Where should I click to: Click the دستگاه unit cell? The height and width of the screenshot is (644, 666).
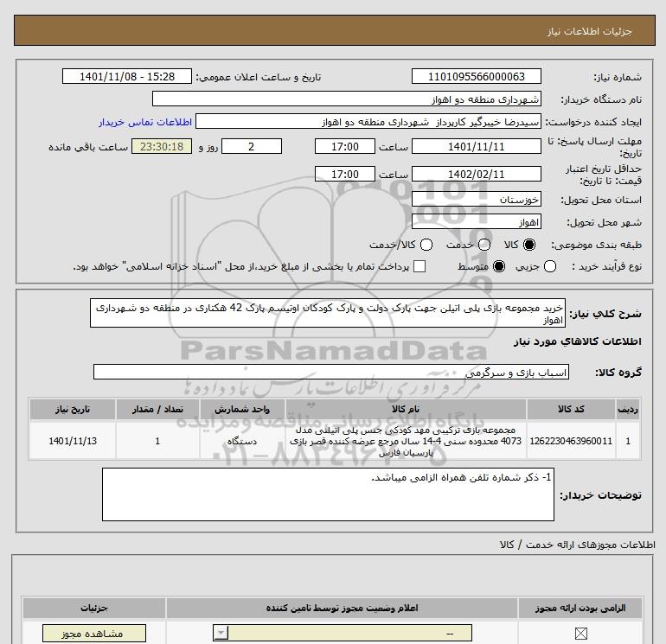242,441
